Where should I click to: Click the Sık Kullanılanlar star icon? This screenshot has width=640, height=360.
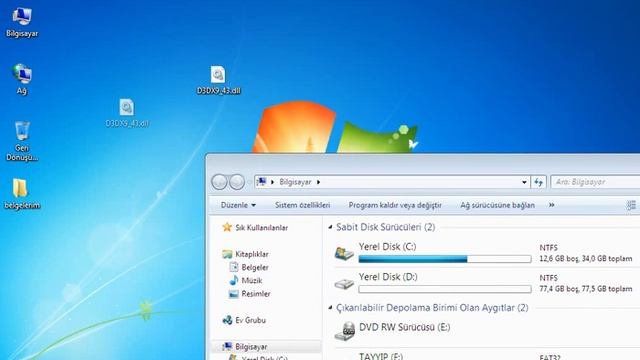point(227,227)
